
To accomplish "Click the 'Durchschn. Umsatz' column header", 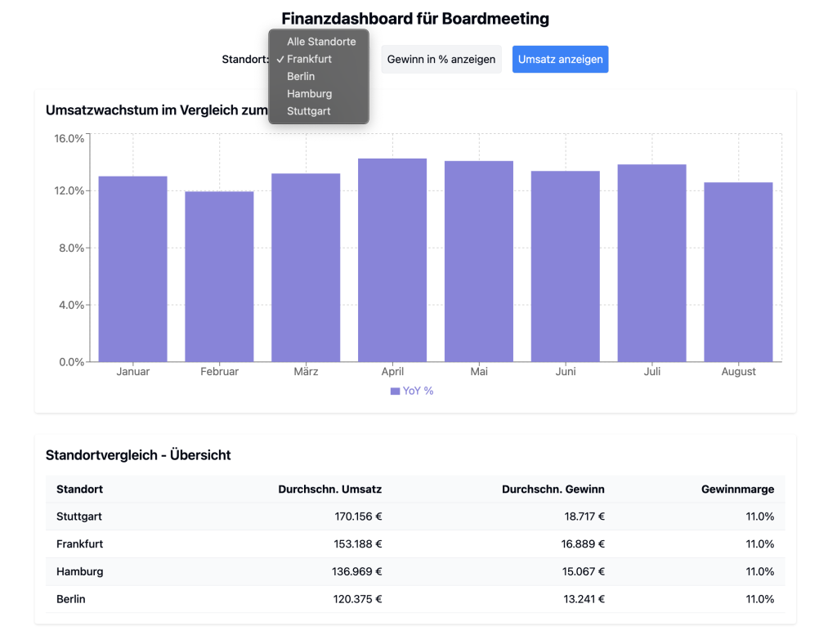I will click(330, 490).
